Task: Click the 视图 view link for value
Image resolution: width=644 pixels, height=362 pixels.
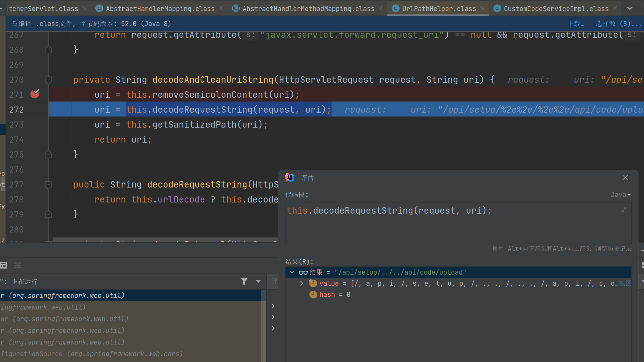Action: click(625, 283)
